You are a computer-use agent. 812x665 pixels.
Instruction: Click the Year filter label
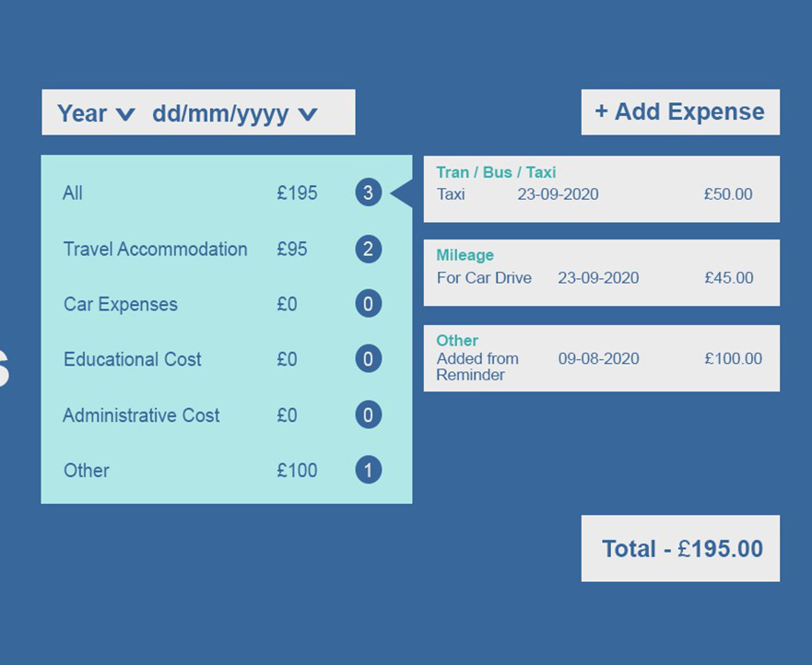point(82,113)
